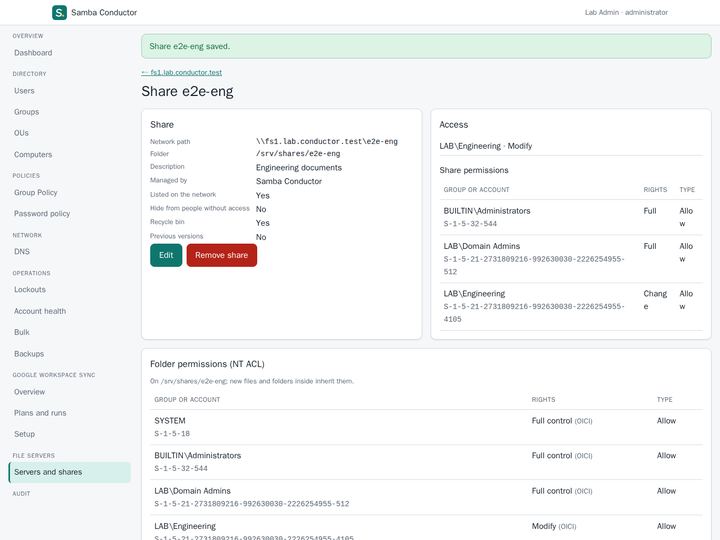The height and width of the screenshot is (540, 720).
Task: Follow the fs1.lab.conductor.test back link
Action: click(182, 73)
